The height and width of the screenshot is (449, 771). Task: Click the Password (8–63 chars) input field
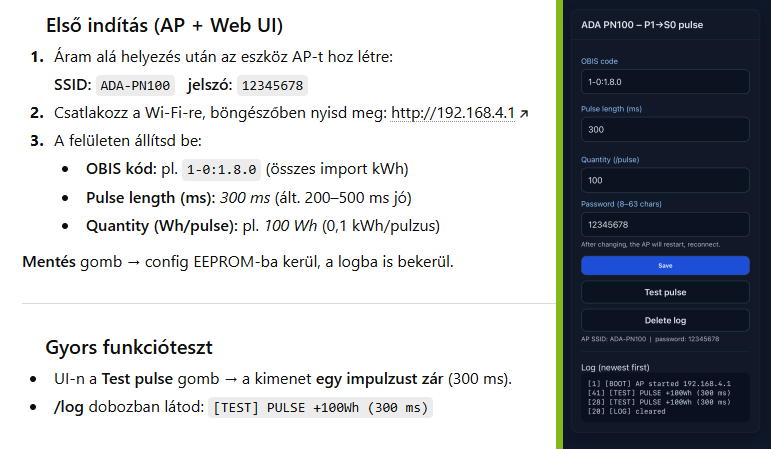(x=665, y=224)
